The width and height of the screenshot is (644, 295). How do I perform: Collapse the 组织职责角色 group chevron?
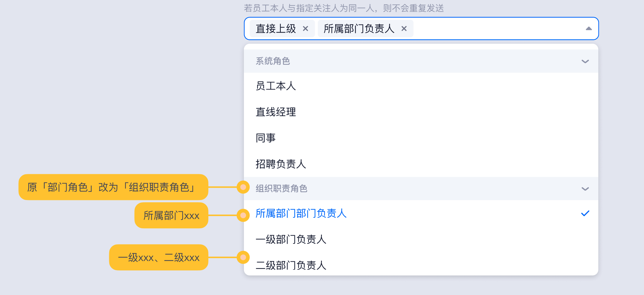tap(585, 189)
